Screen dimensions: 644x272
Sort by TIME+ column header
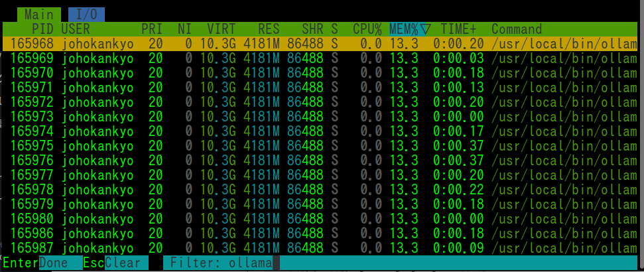pos(458,29)
